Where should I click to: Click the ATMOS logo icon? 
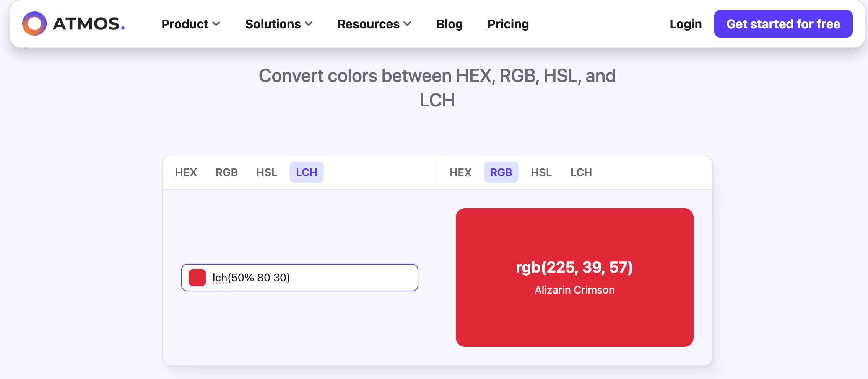coord(34,24)
